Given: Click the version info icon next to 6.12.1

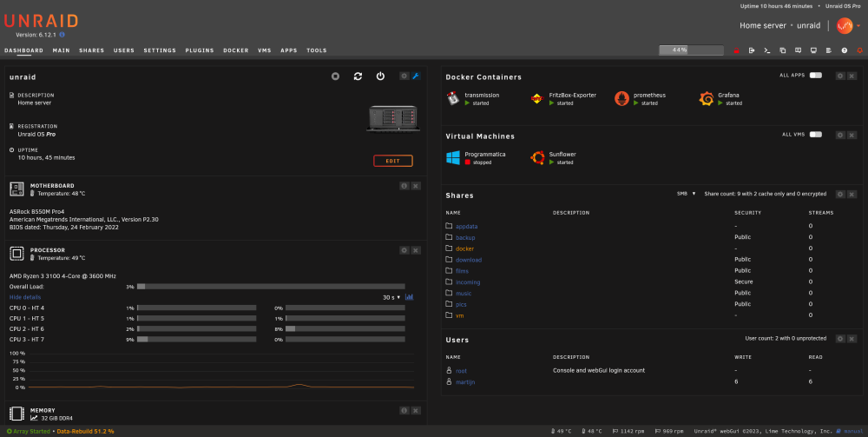Looking at the screenshot, I should point(62,35).
